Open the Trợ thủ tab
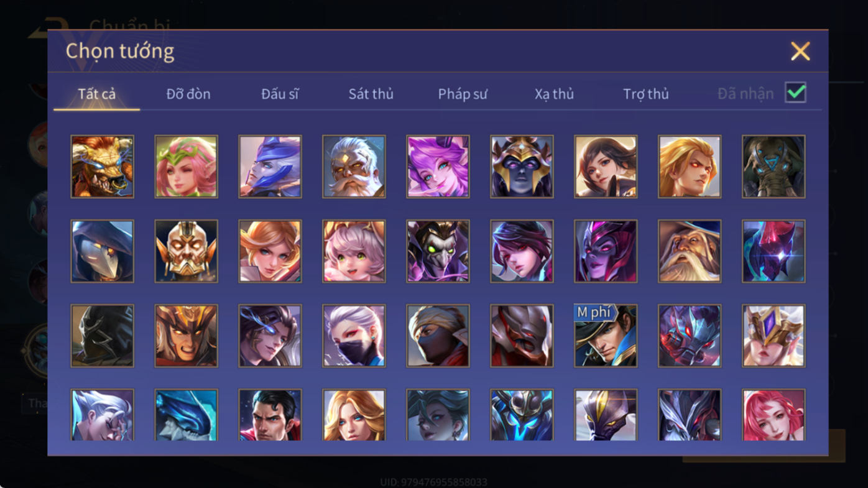The image size is (868, 488). coord(645,94)
